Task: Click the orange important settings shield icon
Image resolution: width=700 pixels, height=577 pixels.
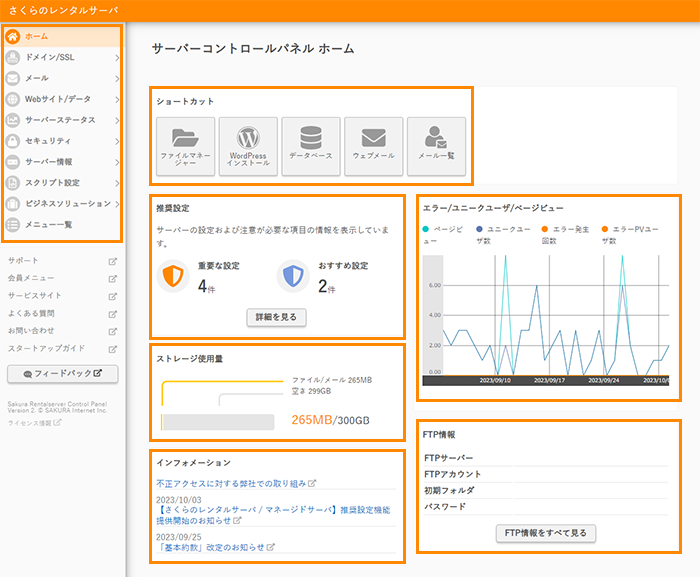Action: point(174,277)
